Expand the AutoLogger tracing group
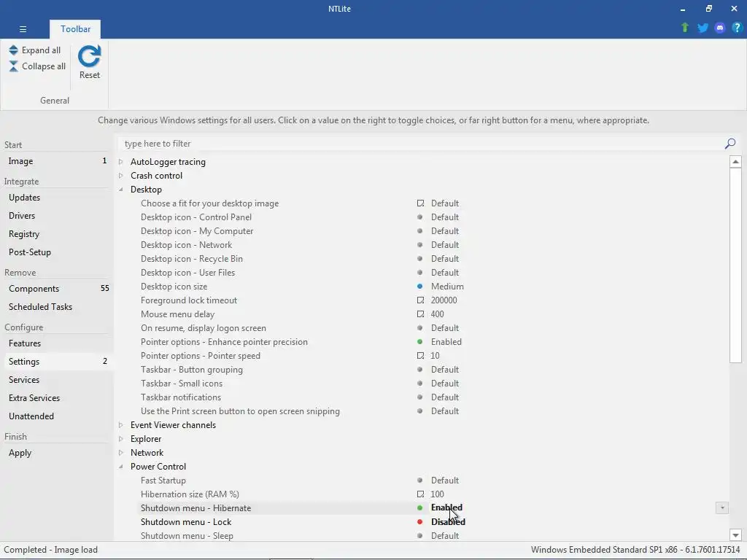The width and height of the screenshot is (747, 560). point(121,162)
